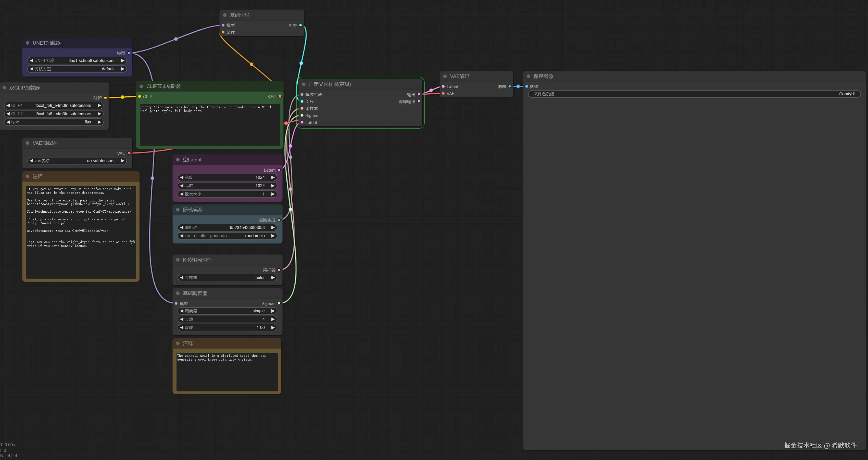Select the VAE解码 node title
This screenshot has height=460, width=868.
459,76
